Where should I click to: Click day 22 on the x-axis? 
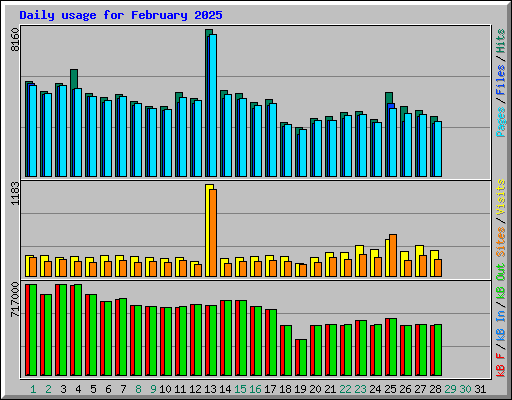[x=345, y=389]
